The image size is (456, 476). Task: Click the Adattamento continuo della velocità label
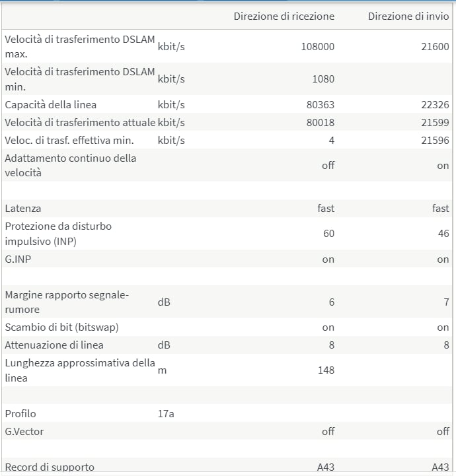70,166
